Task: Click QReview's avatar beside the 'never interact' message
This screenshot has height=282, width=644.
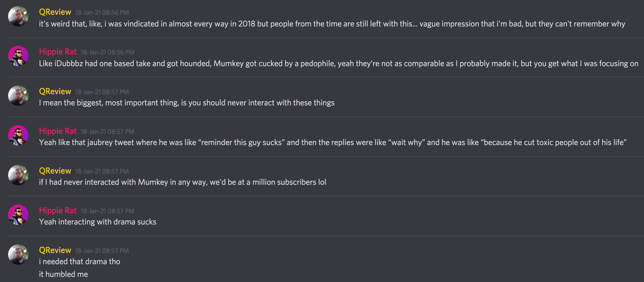Action: (x=18, y=96)
